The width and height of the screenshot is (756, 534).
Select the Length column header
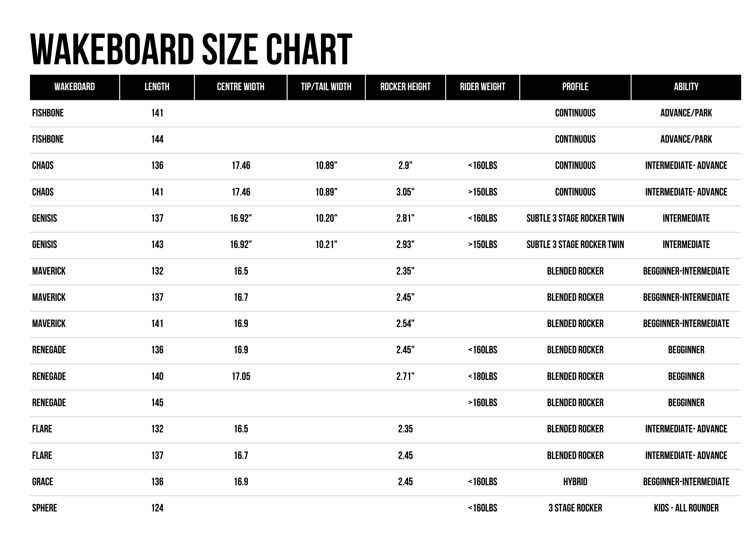click(157, 87)
